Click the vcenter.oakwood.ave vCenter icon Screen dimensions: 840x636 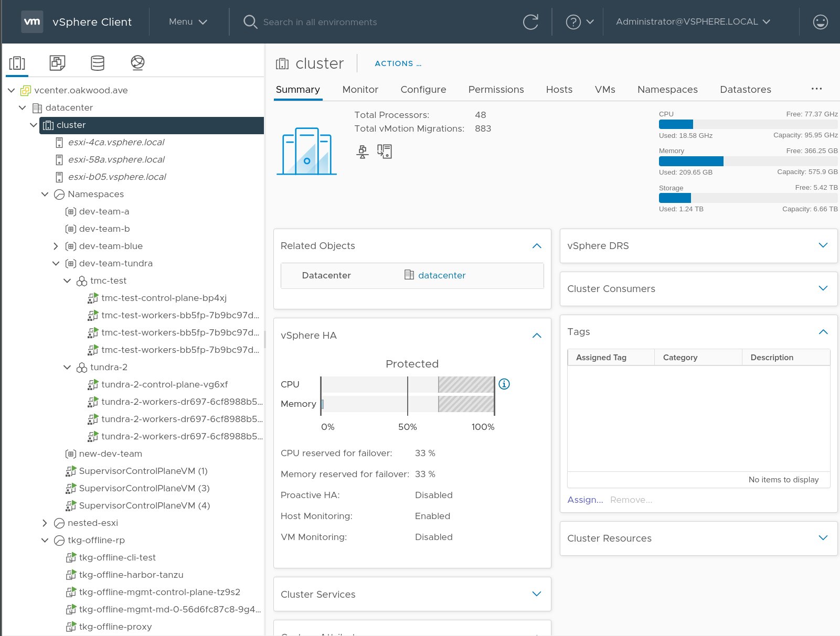[25, 91]
